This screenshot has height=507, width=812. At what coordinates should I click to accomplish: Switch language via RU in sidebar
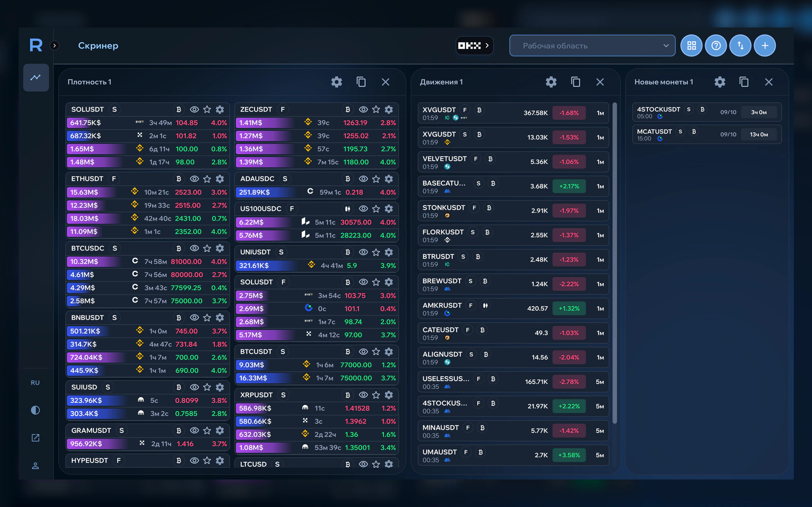(35, 383)
